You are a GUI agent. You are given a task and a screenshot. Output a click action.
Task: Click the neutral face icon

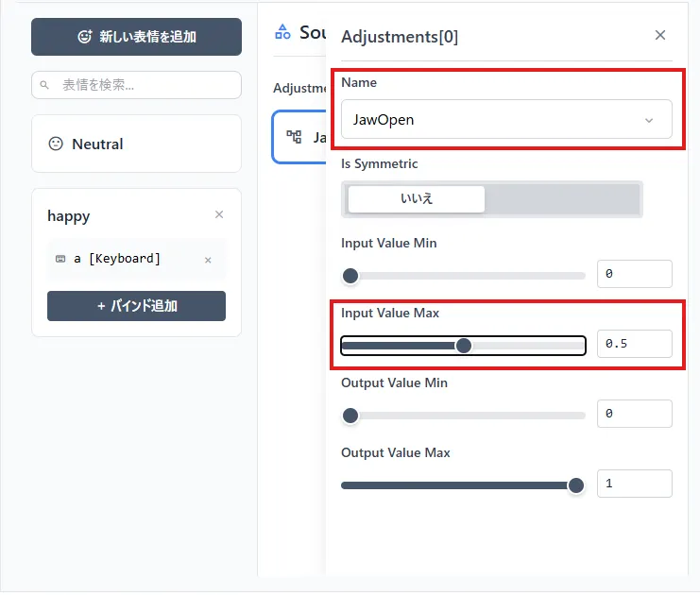[56, 144]
